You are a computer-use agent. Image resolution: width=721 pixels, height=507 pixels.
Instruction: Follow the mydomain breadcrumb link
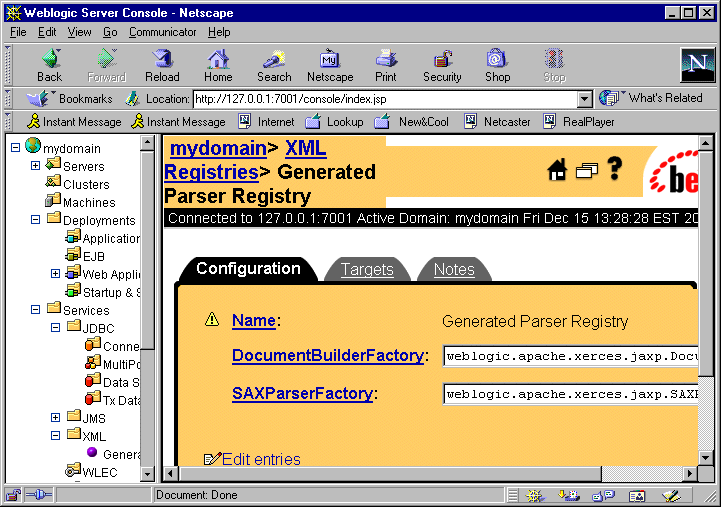(218, 148)
